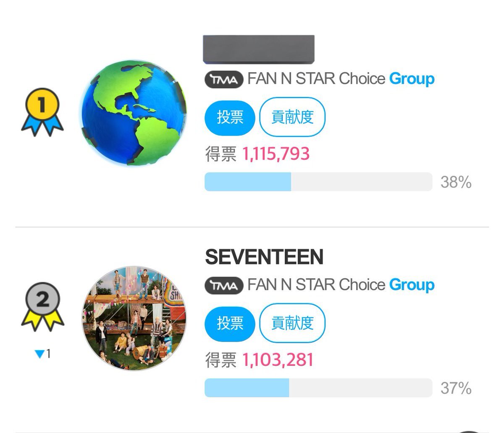Open 貢献度 for SEVENTEEN
The image size is (504, 433).
(292, 323)
